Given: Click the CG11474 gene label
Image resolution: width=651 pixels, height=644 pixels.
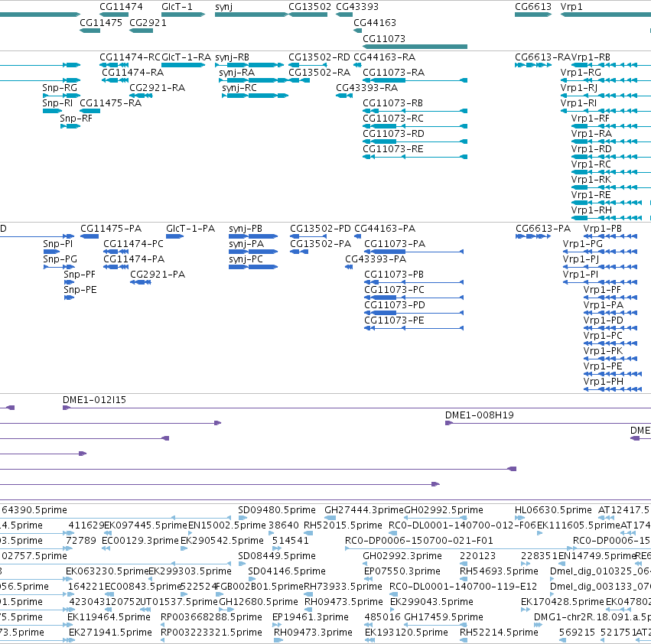Looking at the screenshot, I should (x=121, y=7).
